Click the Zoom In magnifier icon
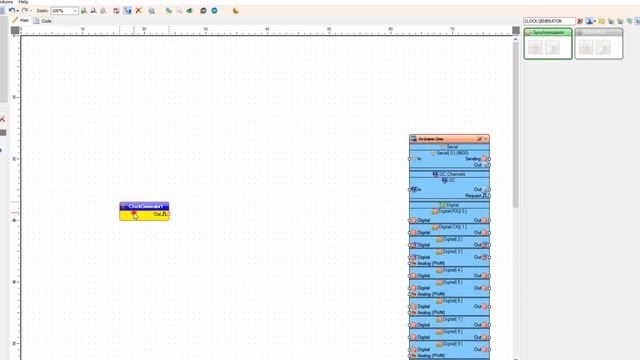This screenshot has height=360, width=640. [84, 11]
